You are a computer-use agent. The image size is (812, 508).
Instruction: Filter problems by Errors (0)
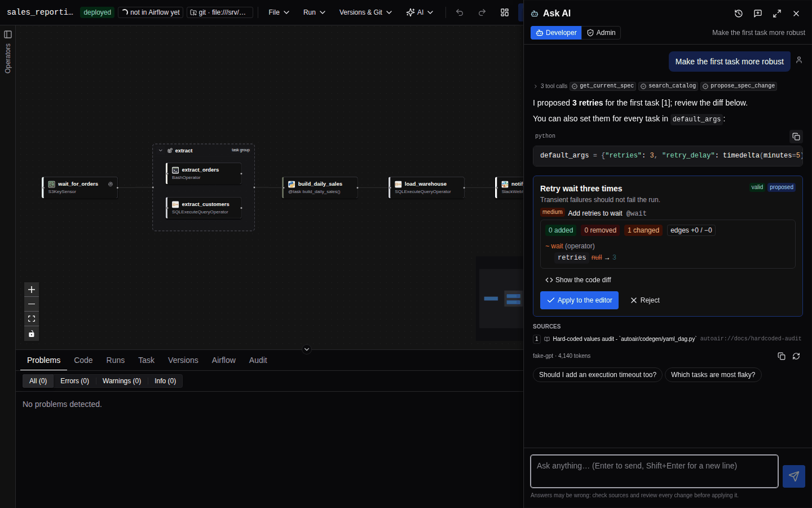(x=75, y=381)
